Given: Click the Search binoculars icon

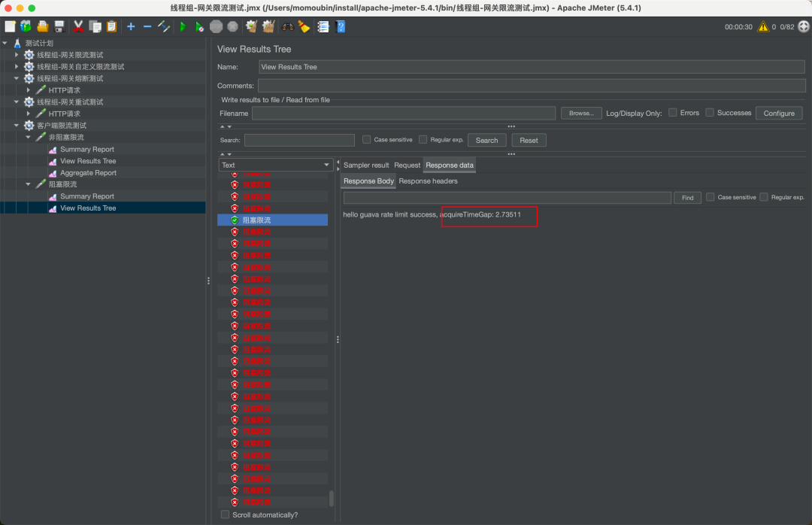Looking at the screenshot, I should pos(288,26).
